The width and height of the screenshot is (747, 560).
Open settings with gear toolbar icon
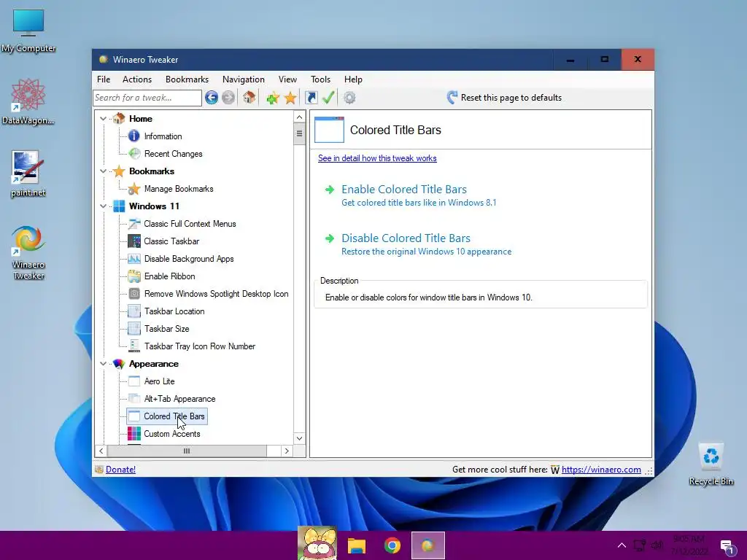tap(349, 98)
